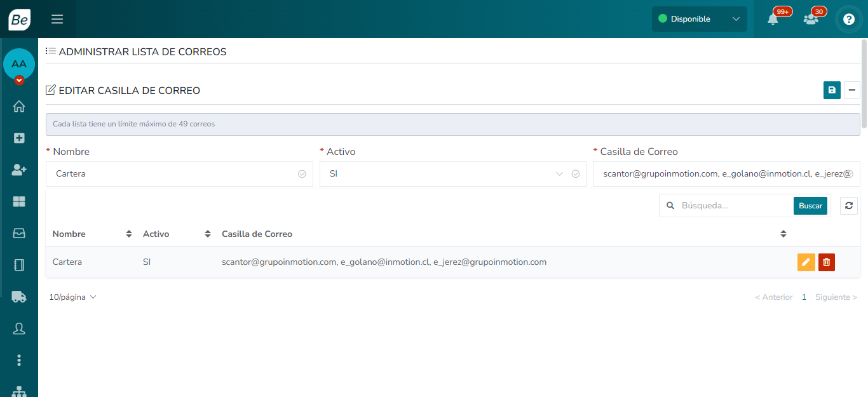Click the Casilla de Correo input field

(x=726, y=174)
